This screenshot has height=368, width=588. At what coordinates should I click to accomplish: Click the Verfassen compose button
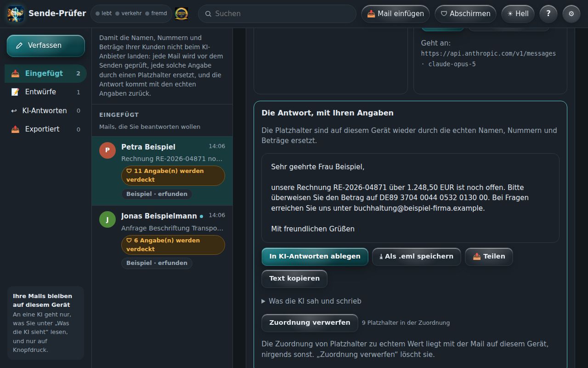(45, 46)
